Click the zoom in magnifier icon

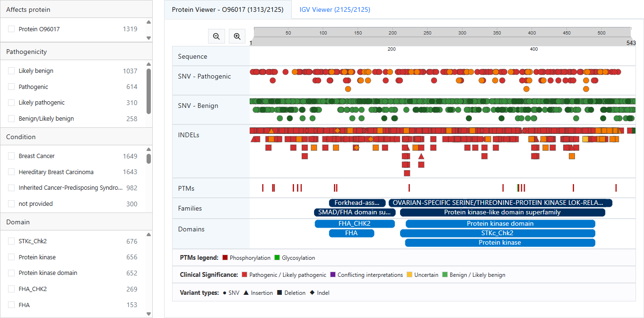pyautogui.click(x=237, y=36)
